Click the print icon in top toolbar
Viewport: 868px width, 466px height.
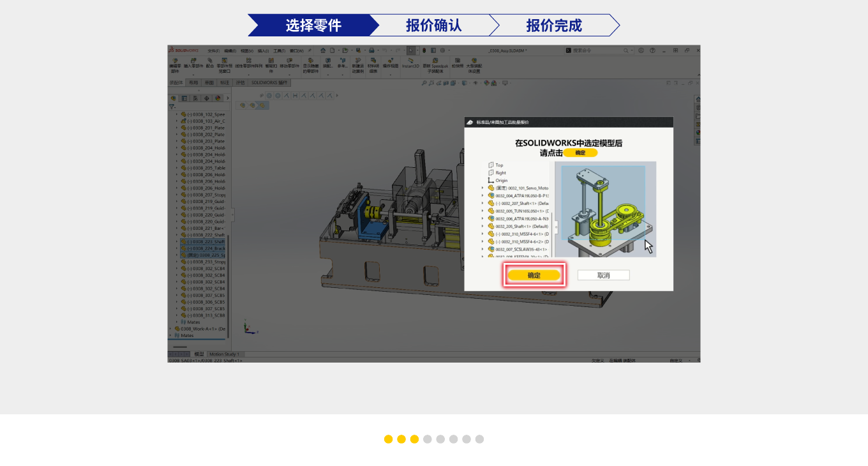tap(371, 50)
